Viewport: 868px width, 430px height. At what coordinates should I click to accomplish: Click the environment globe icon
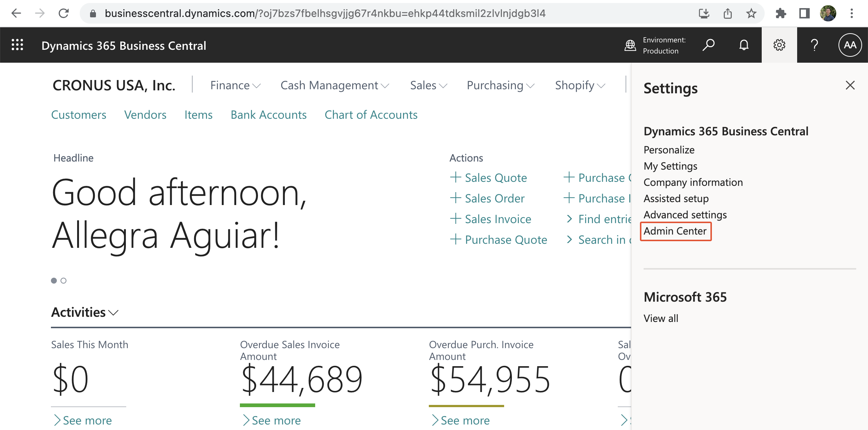tap(630, 45)
